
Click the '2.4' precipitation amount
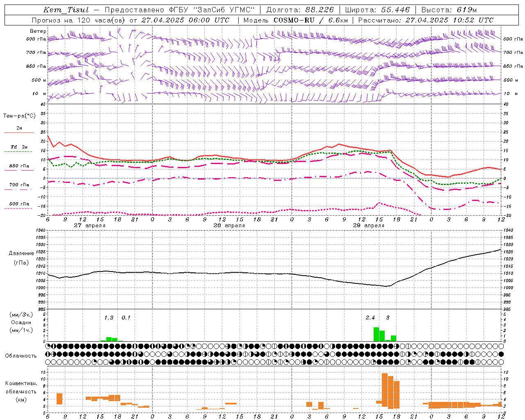[x=370, y=317]
